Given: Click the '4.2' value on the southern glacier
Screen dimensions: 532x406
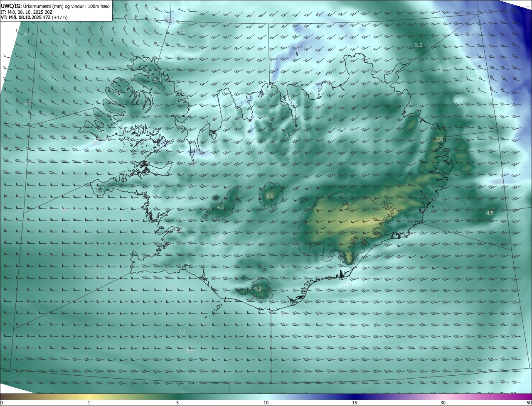Looking at the screenshot, I should click(258, 289).
